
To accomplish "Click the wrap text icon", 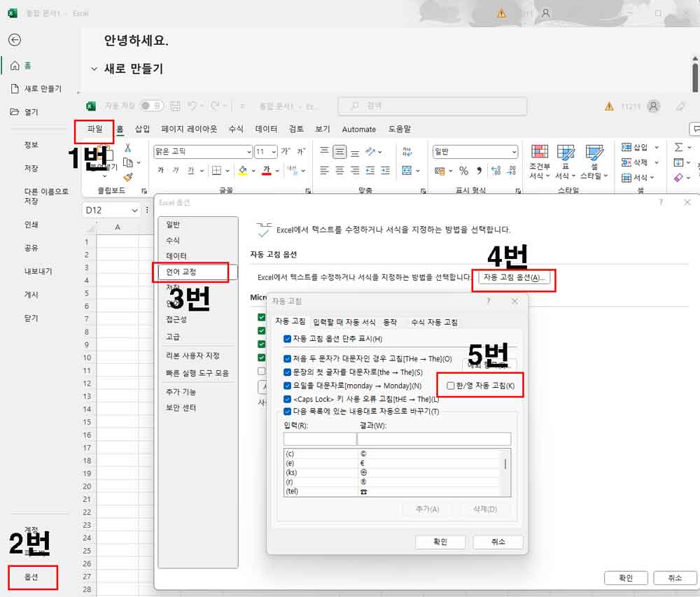I will pyautogui.click(x=407, y=151).
